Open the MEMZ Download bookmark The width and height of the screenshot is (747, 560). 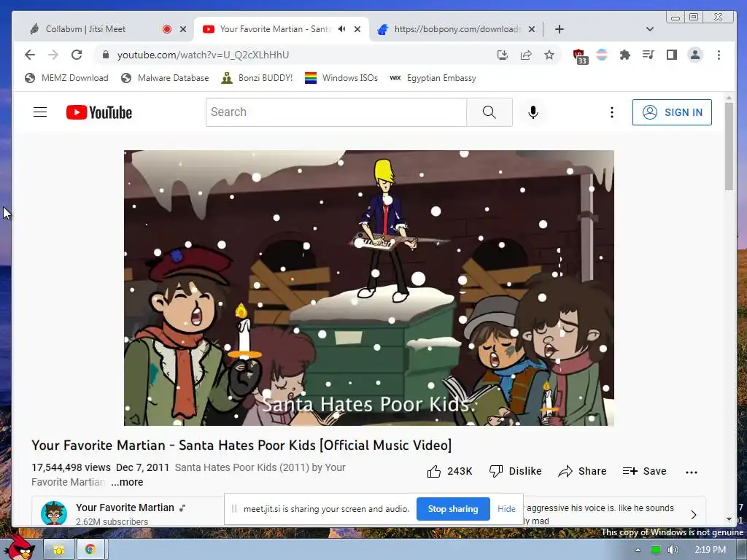point(66,78)
